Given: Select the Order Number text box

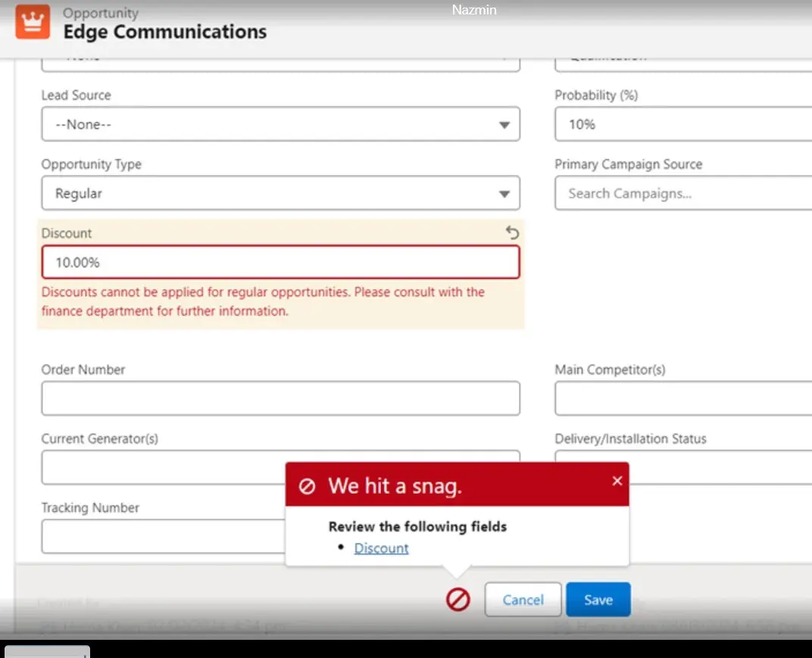Looking at the screenshot, I should [280, 398].
